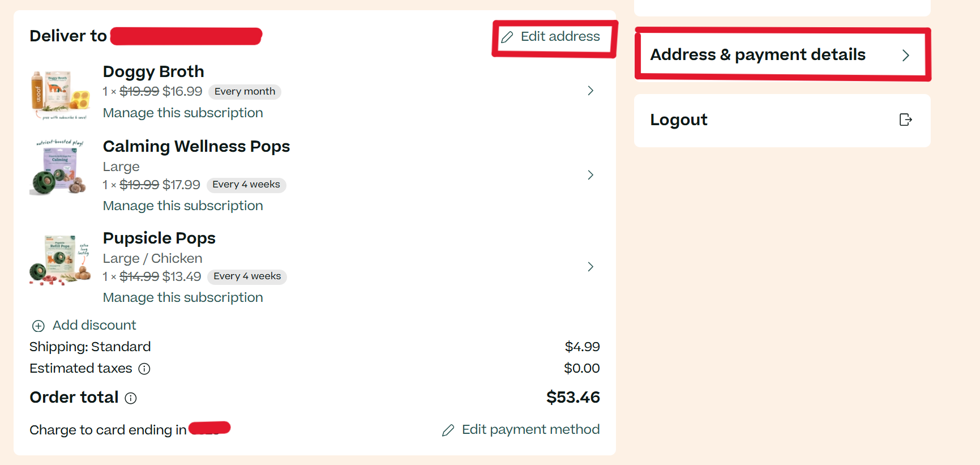Viewport: 980px width, 465px height.
Task: Click the pencil icon beside Edit payment method
Action: [x=448, y=430]
